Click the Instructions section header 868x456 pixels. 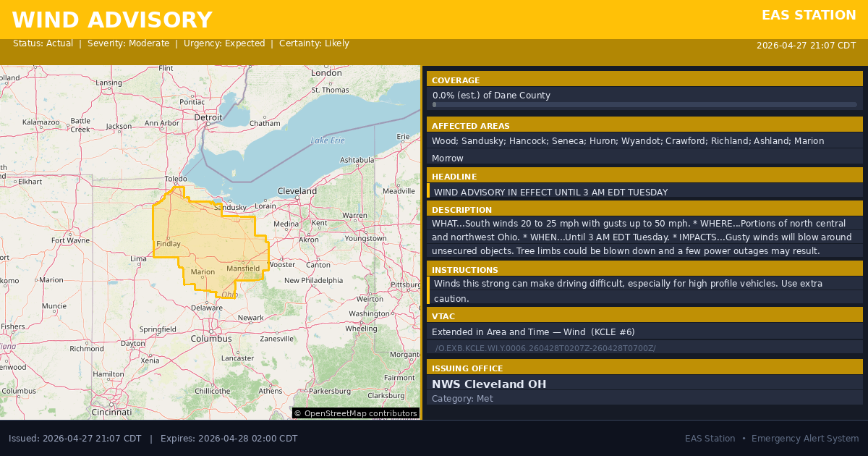(x=465, y=270)
